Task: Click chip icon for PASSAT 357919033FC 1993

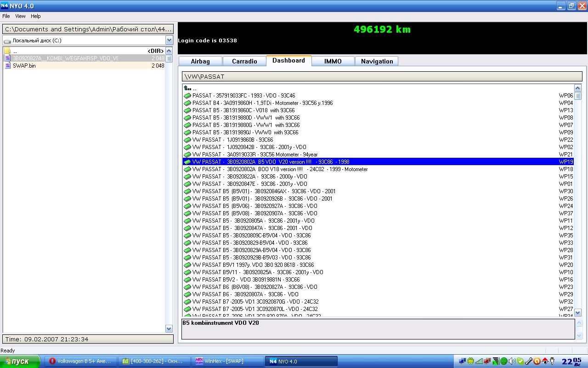Action: coord(187,96)
